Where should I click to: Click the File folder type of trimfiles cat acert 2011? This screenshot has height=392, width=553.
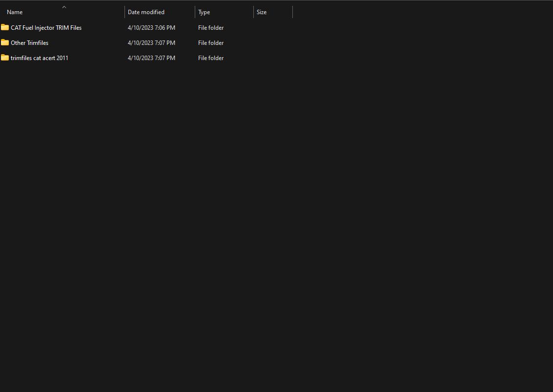coord(211,58)
